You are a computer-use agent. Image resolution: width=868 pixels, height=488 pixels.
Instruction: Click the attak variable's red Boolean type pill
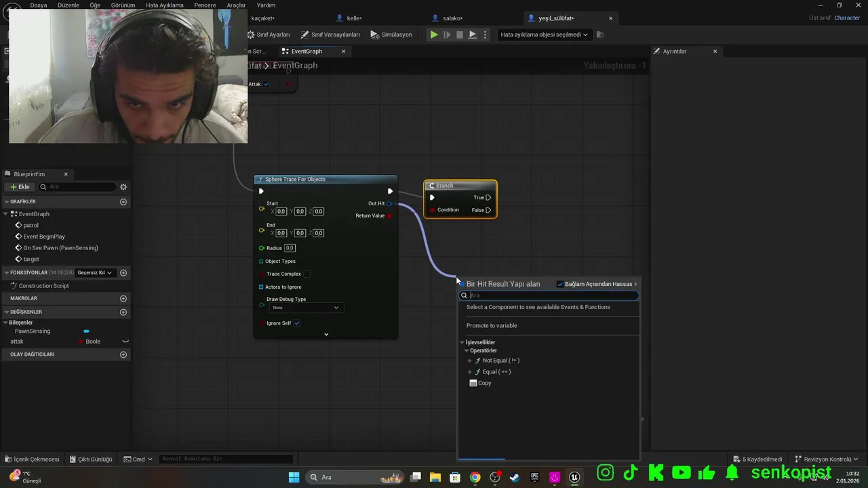pos(81,342)
